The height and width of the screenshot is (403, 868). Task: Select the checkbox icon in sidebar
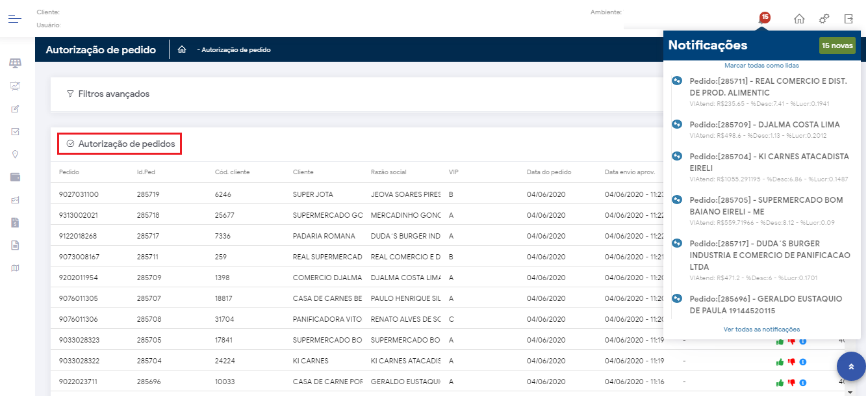pos(15,131)
